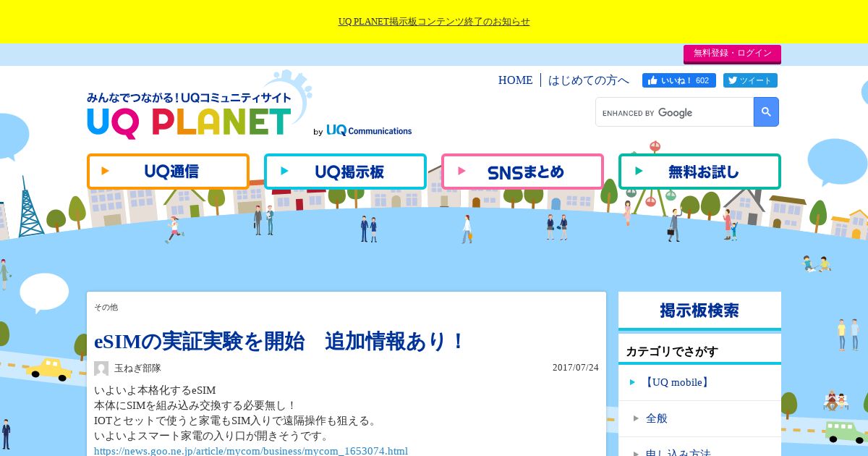
Task: Select the 全般 category
Action: (x=657, y=418)
